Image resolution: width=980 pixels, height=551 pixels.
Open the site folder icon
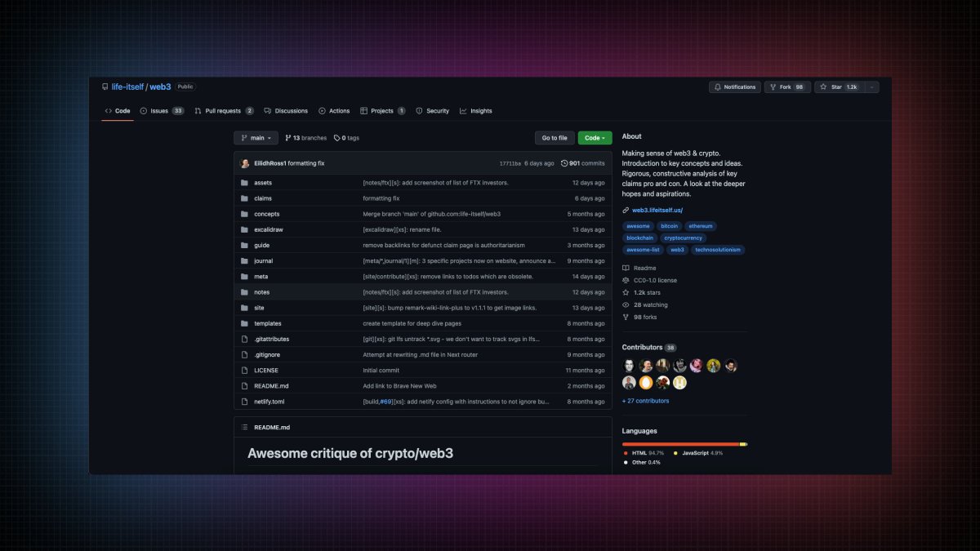coord(244,308)
